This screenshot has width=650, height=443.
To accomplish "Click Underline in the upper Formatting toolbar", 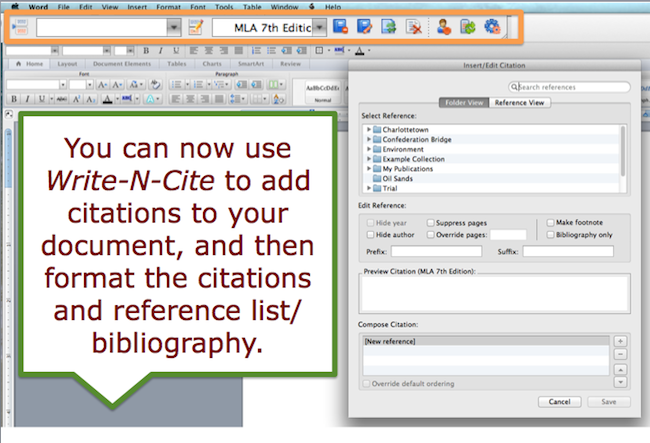I will 176,51.
